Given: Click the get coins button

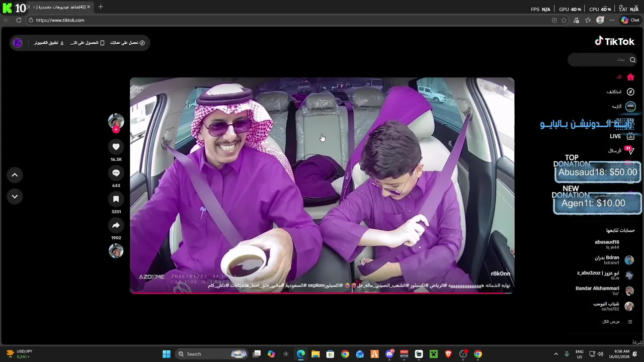Looking at the screenshot, I should 128,43.
